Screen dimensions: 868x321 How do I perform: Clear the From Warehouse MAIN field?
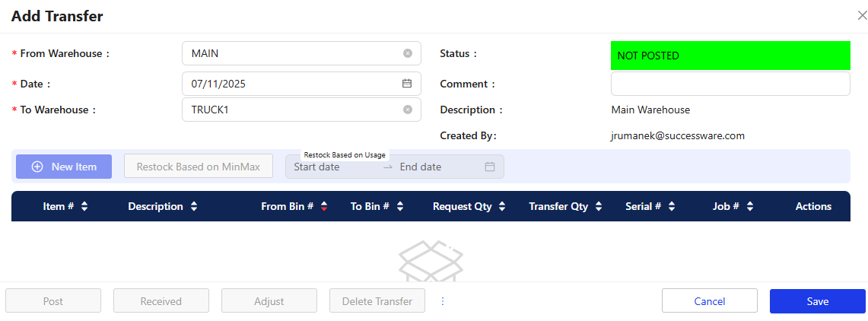[407, 53]
